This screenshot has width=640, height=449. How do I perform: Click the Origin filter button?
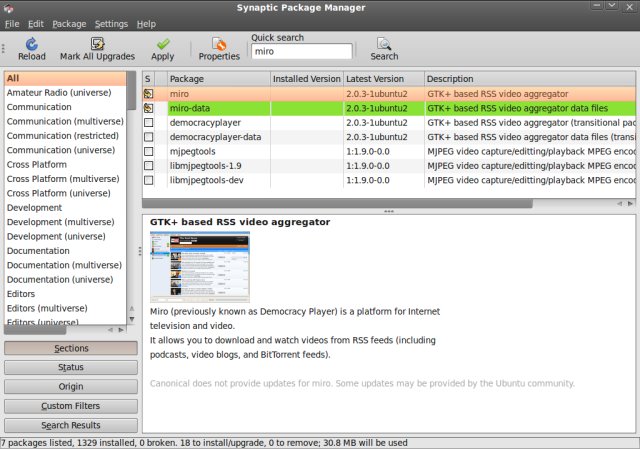[x=71, y=387]
